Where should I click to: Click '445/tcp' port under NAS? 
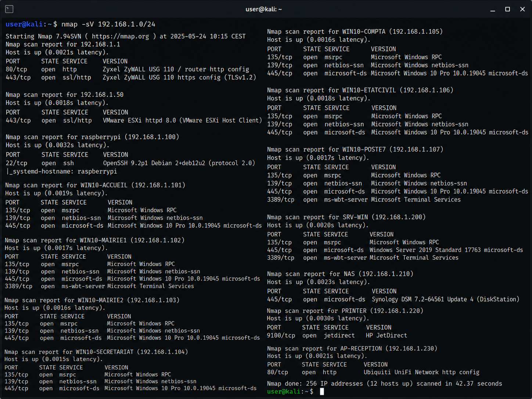(x=279, y=299)
